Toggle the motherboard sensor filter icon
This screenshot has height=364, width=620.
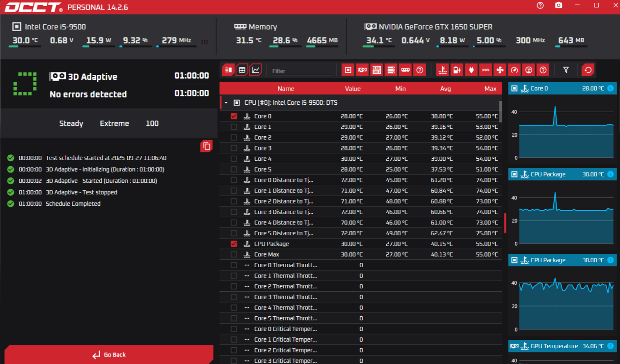click(x=377, y=70)
